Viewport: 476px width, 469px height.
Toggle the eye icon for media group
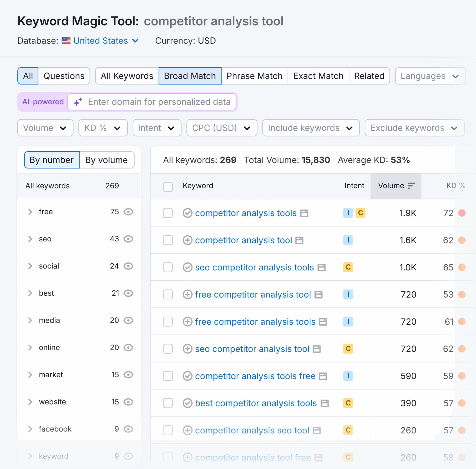tap(128, 320)
